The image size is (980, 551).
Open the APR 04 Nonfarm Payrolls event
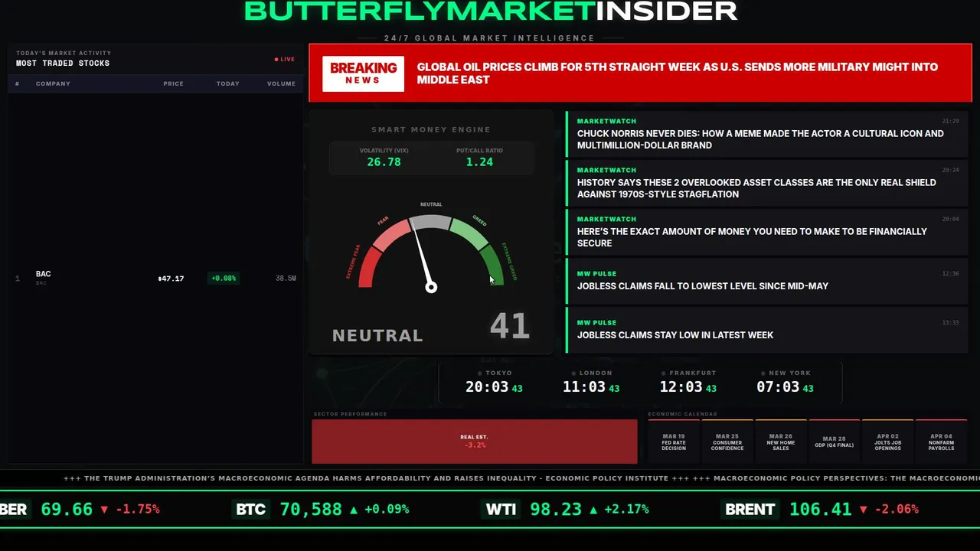942,442
